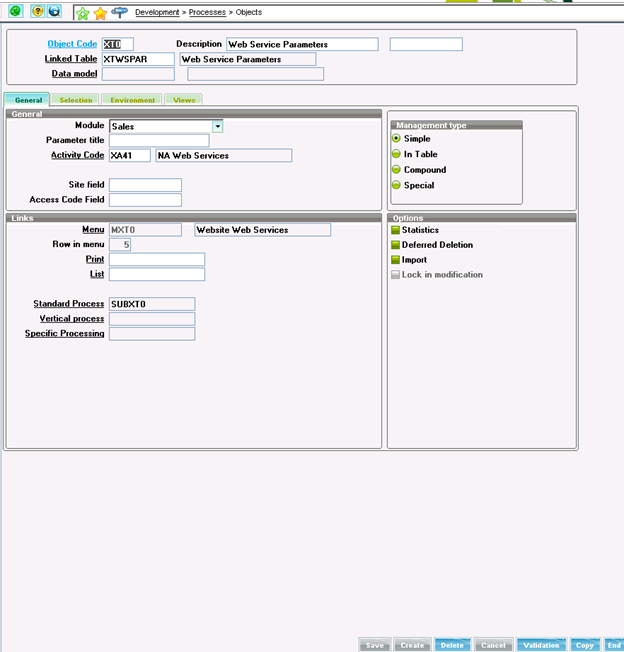Click into the Parameter title field
624x652 pixels.
pyautogui.click(x=159, y=141)
